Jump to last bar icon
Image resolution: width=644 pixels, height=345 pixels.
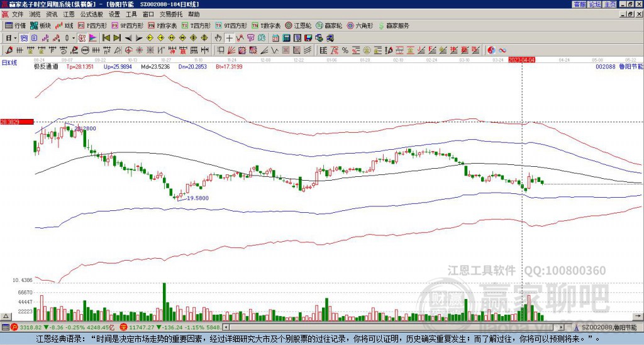(117, 38)
